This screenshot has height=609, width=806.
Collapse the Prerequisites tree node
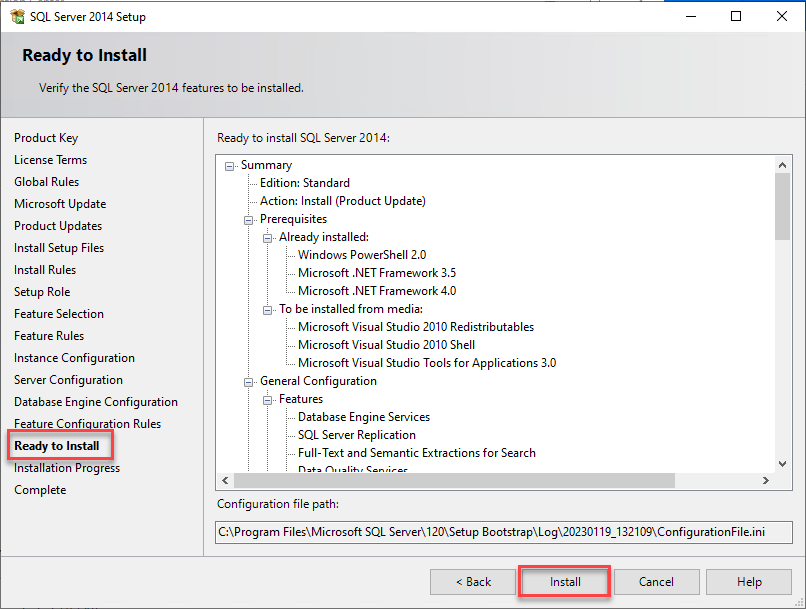[248, 220]
